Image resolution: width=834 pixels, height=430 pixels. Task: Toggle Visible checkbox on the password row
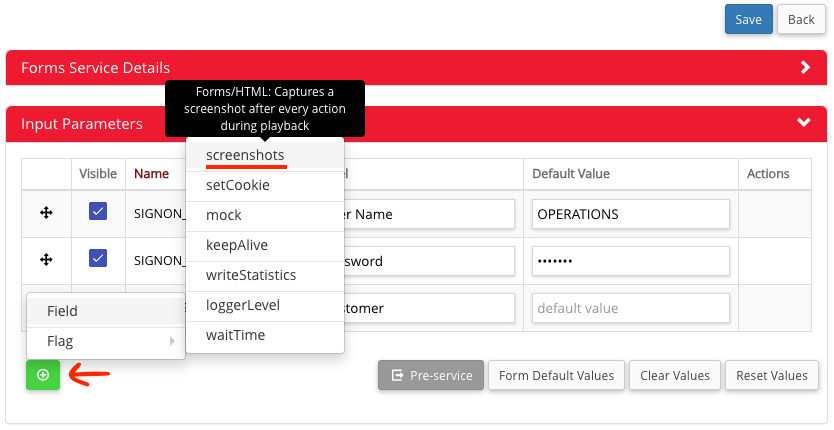tap(98, 258)
